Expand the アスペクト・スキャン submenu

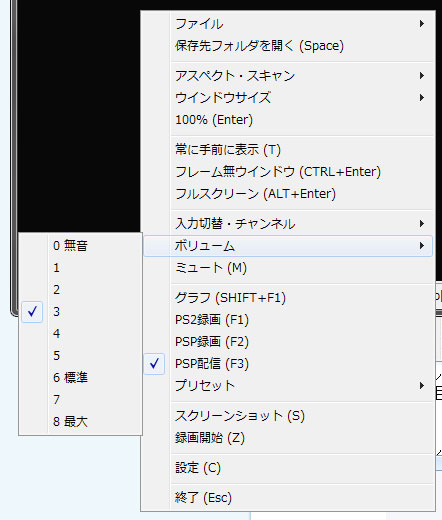coord(288,76)
